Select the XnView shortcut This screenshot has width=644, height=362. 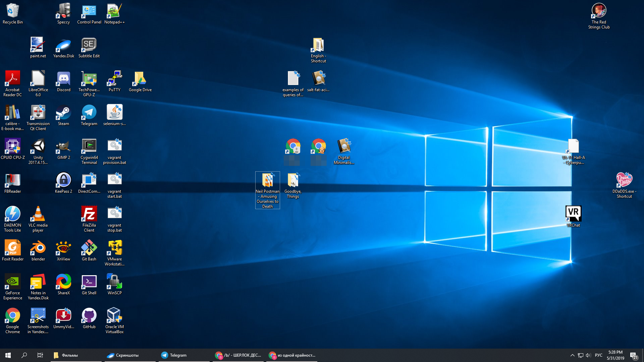click(x=63, y=250)
